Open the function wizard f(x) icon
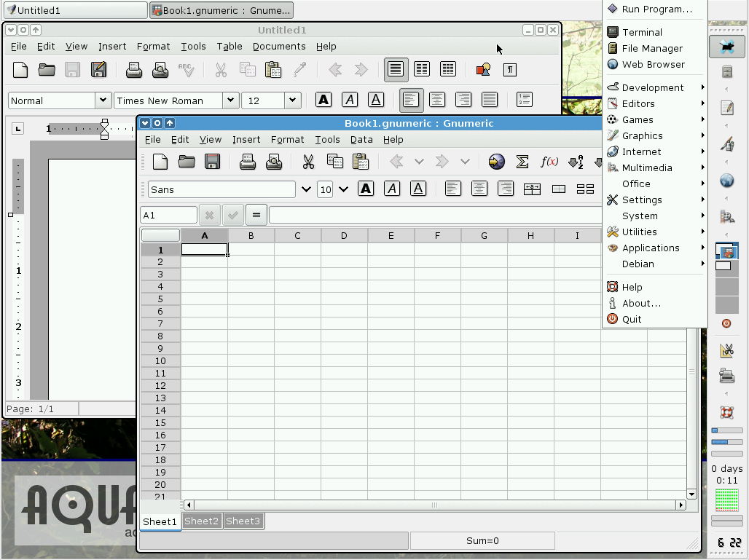This screenshot has height=560, width=749. (x=549, y=162)
